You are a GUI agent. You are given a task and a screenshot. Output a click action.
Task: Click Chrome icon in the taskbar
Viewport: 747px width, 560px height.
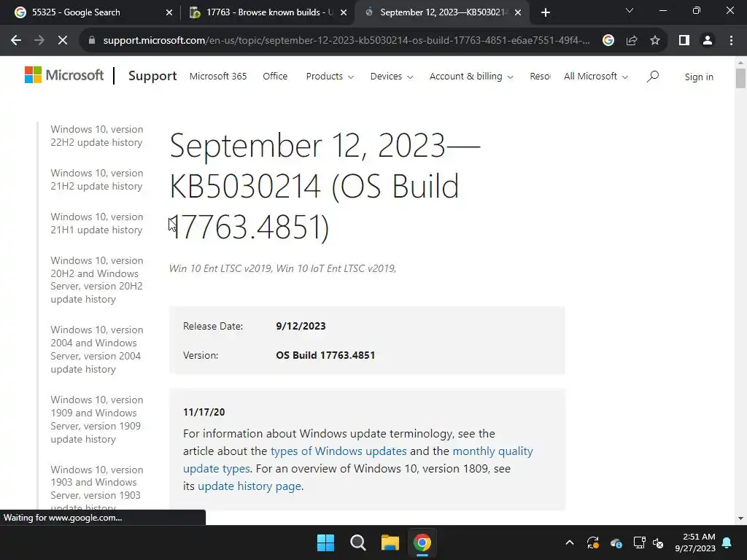tap(422, 542)
